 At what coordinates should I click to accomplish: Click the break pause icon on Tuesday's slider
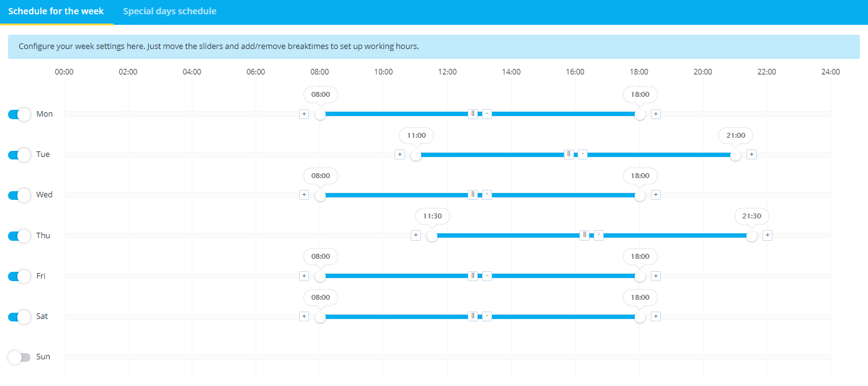click(568, 154)
